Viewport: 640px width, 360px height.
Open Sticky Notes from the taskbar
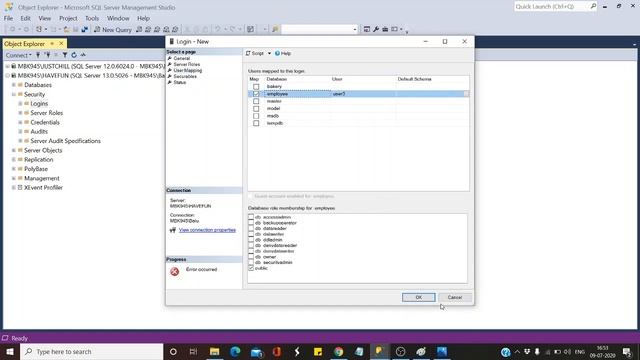tap(318, 351)
